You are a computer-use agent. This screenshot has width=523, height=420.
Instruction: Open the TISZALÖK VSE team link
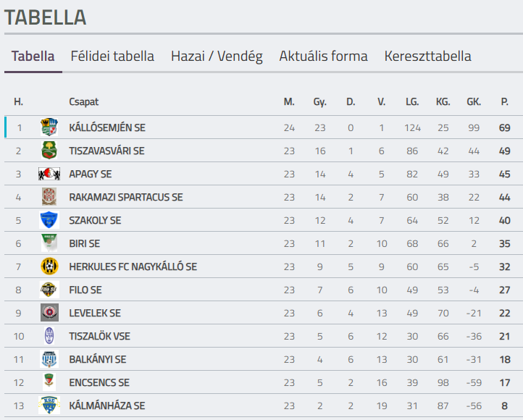99,336
